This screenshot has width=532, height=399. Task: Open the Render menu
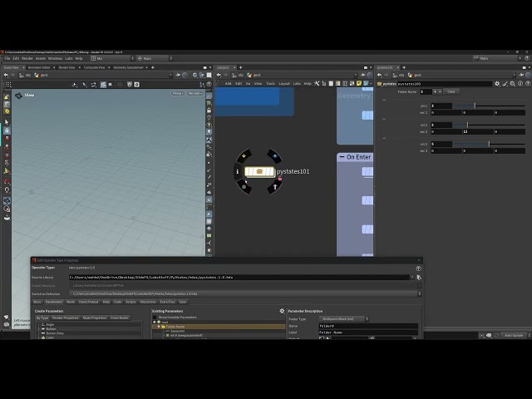point(27,58)
